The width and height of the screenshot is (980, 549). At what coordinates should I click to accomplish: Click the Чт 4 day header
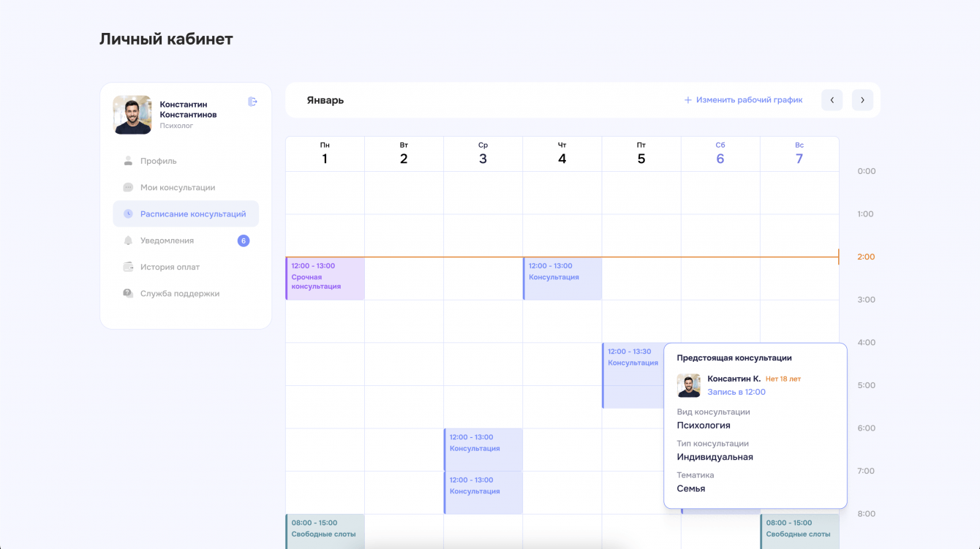point(562,154)
